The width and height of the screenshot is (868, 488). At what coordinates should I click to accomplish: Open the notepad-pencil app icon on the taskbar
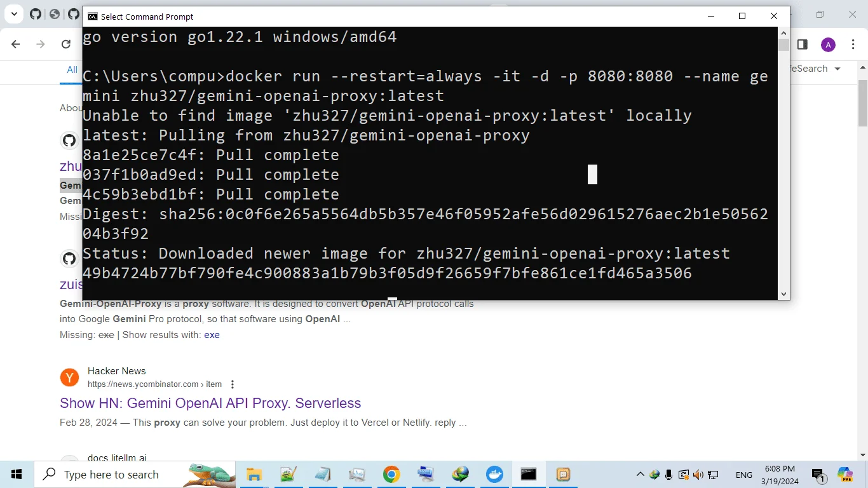pos(288,475)
